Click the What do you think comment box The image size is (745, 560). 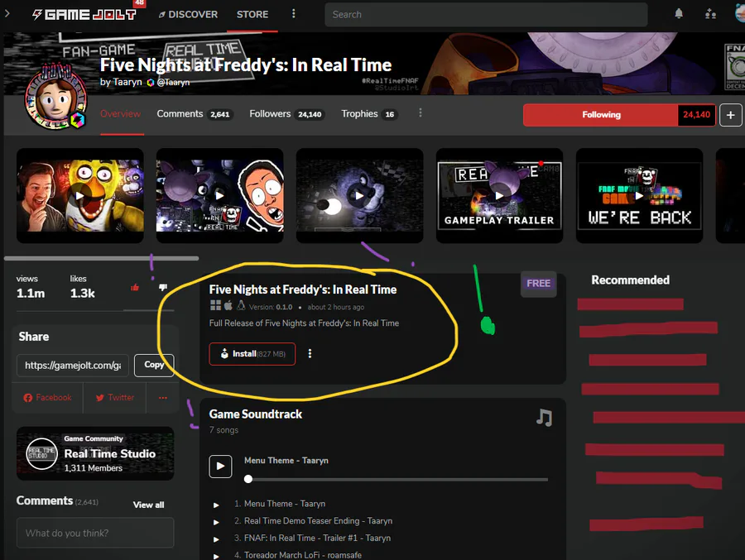[x=95, y=533]
